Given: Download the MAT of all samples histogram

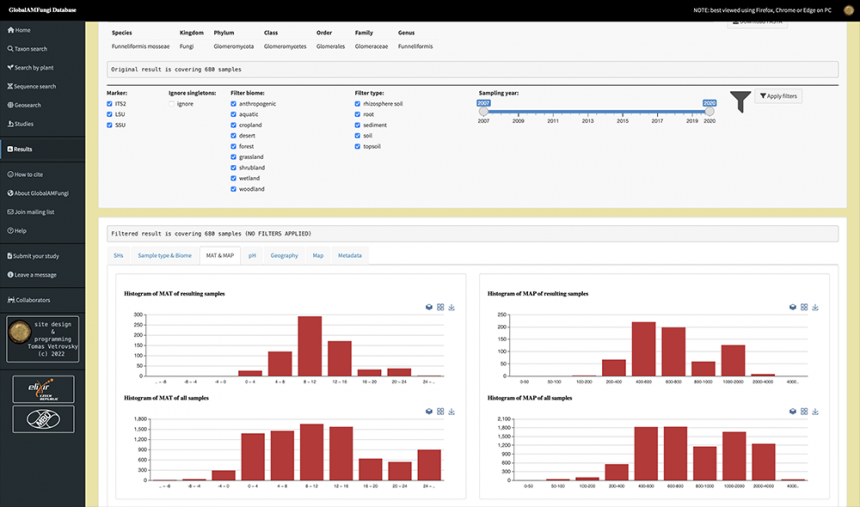Looking at the screenshot, I should [451, 412].
